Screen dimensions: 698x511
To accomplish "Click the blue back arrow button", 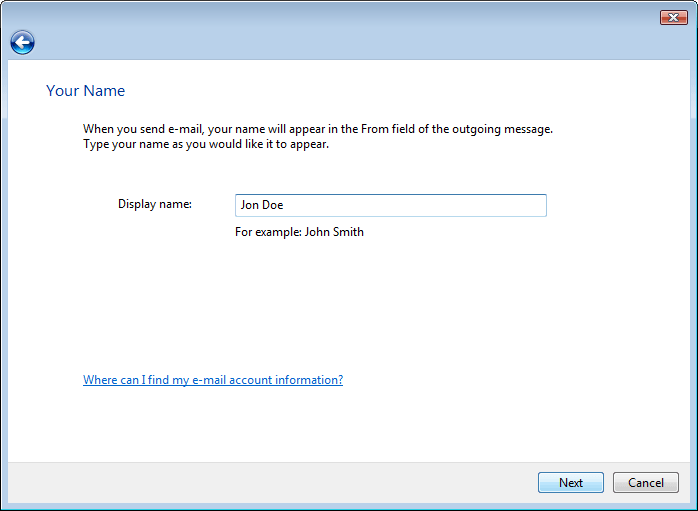I will click(x=22, y=42).
